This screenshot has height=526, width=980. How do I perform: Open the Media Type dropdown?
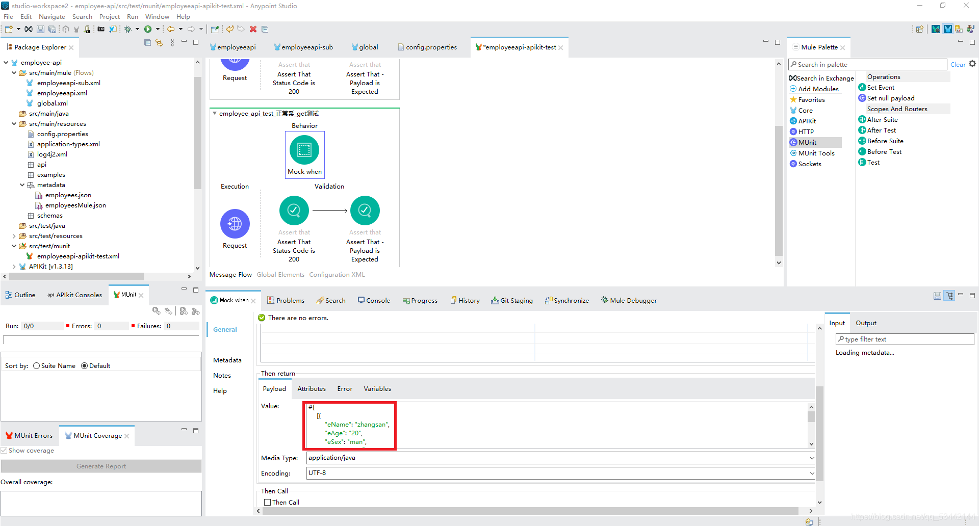[x=812, y=458]
